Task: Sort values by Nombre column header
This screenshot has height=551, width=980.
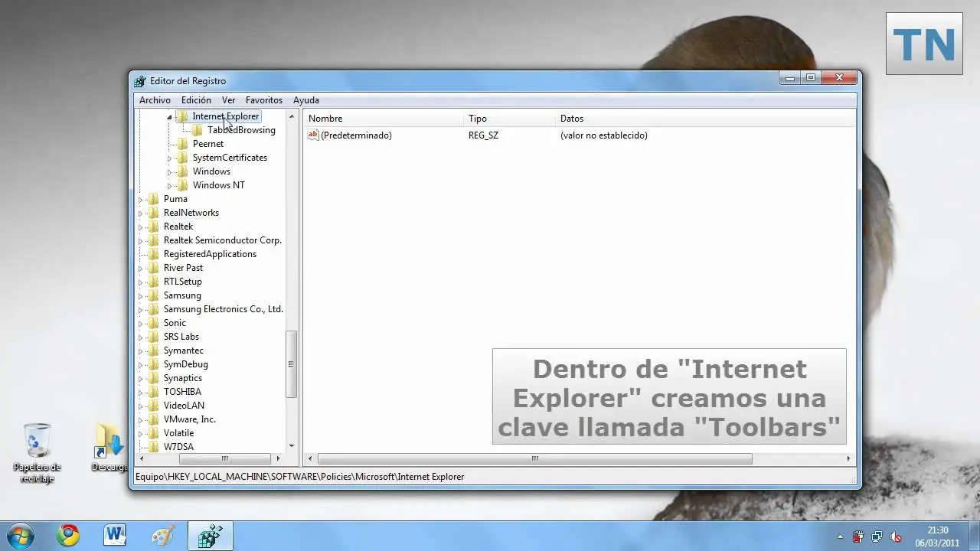Action: coord(384,119)
